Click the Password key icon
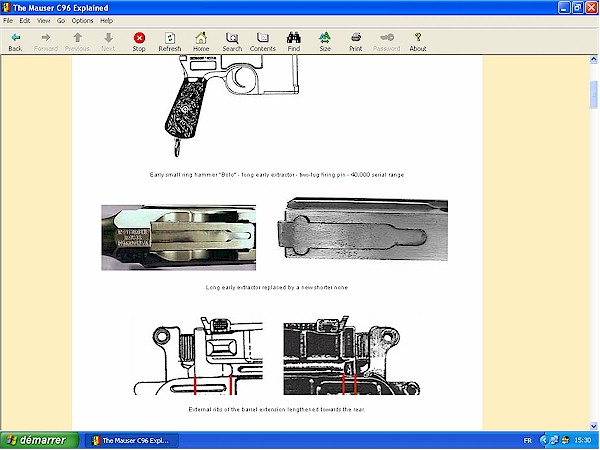600x450 pixels. [386, 42]
